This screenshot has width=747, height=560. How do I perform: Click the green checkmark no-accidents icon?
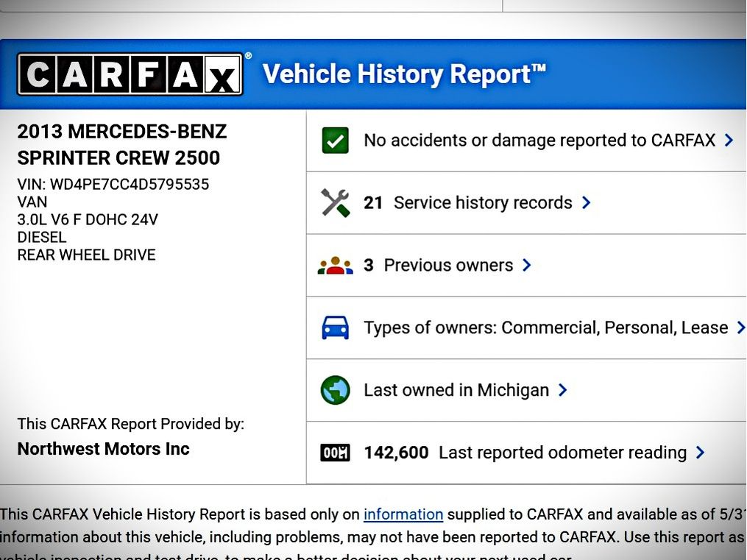335,141
